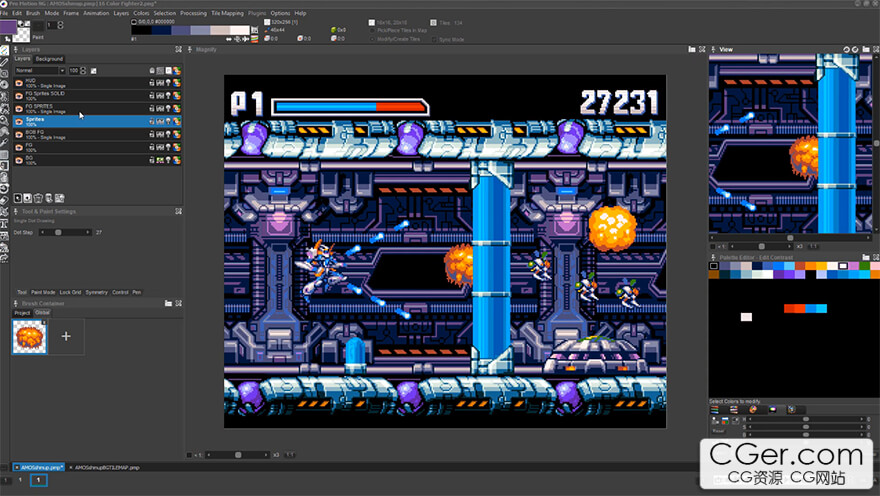The width and height of the screenshot is (880, 496).
Task: Step the brush size spinner in top toolbar
Action: (x=61, y=25)
